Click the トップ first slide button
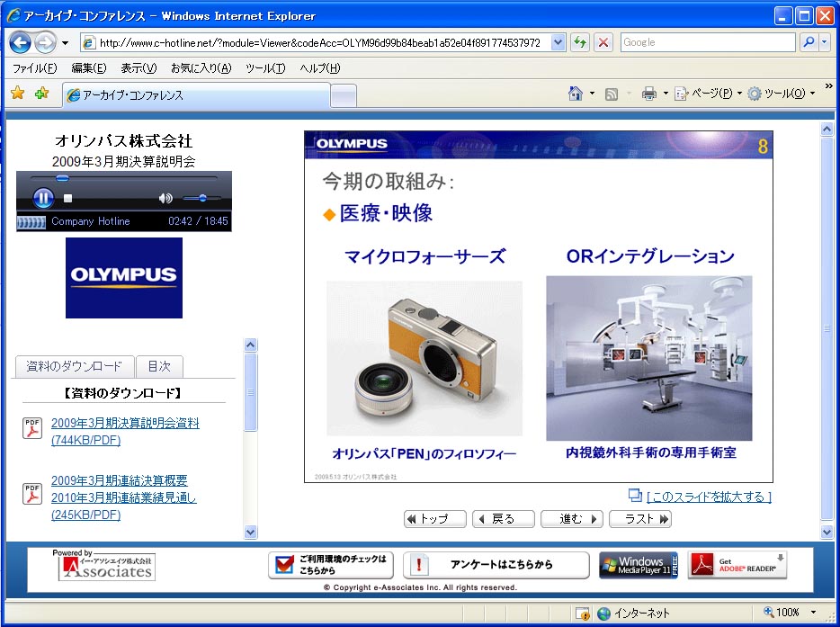The width and height of the screenshot is (840, 627). (435, 519)
